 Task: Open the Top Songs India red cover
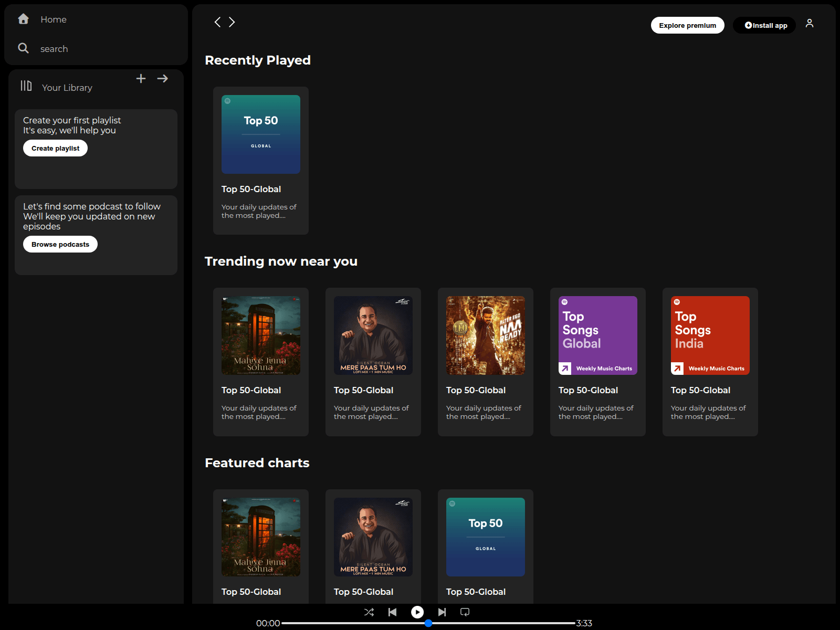(710, 335)
